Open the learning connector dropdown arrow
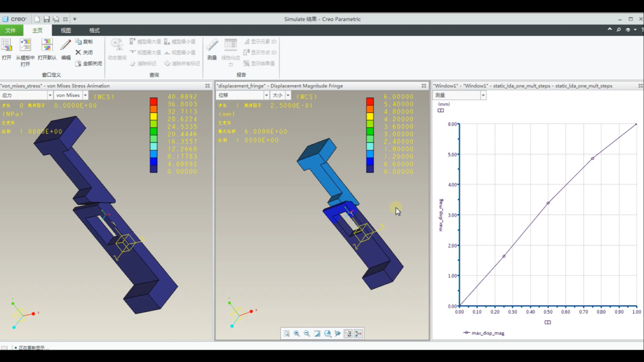This screenshot has width=644, height=362. pos(635,30)
